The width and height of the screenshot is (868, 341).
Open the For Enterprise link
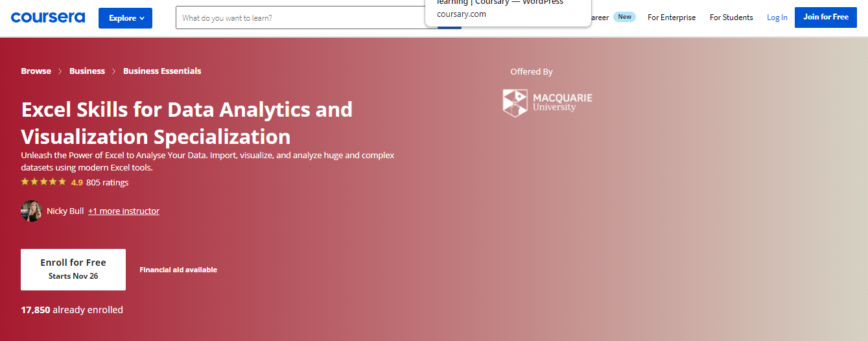(672, 18)
